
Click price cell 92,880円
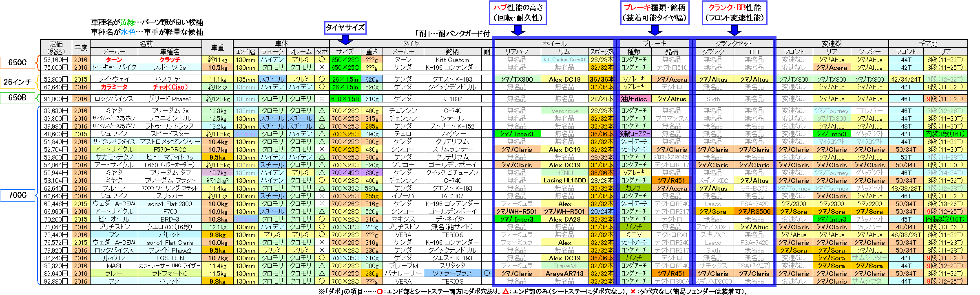56,281
